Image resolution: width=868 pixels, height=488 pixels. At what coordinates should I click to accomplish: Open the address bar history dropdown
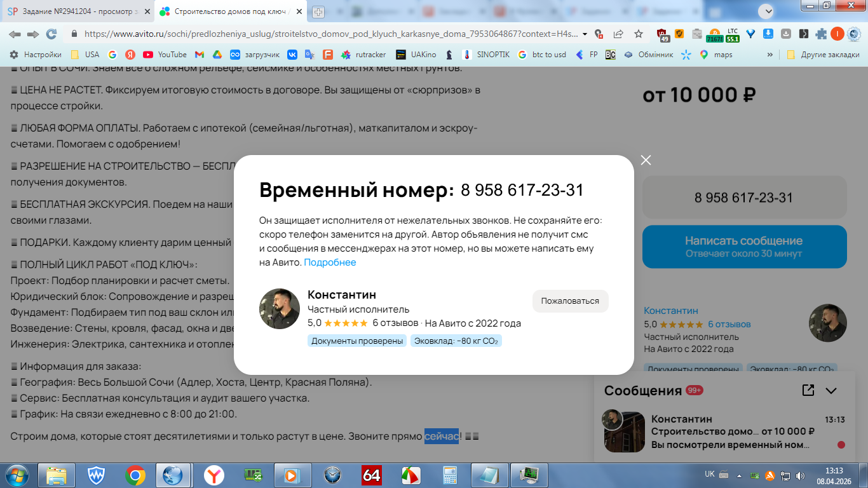coord(585,34)
